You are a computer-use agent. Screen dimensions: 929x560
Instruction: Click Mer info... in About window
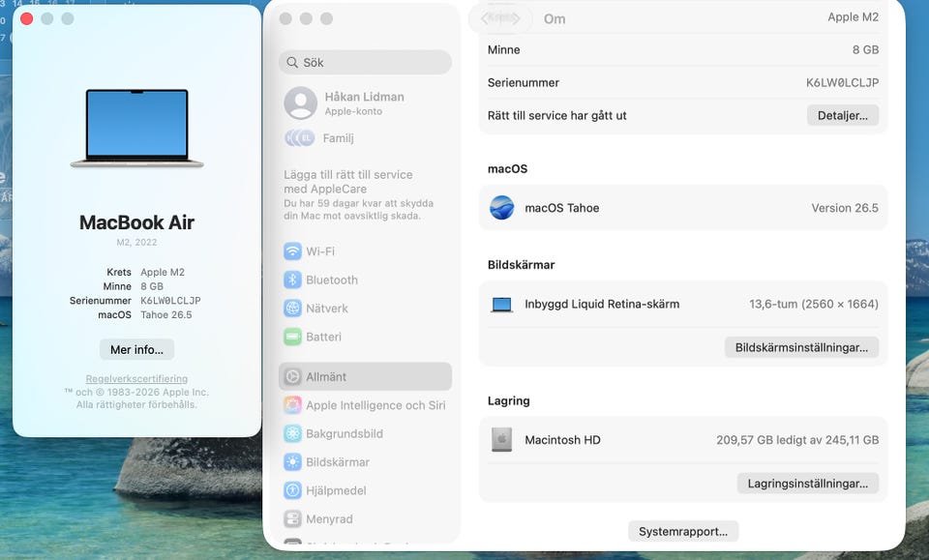[x=136, y=349]
